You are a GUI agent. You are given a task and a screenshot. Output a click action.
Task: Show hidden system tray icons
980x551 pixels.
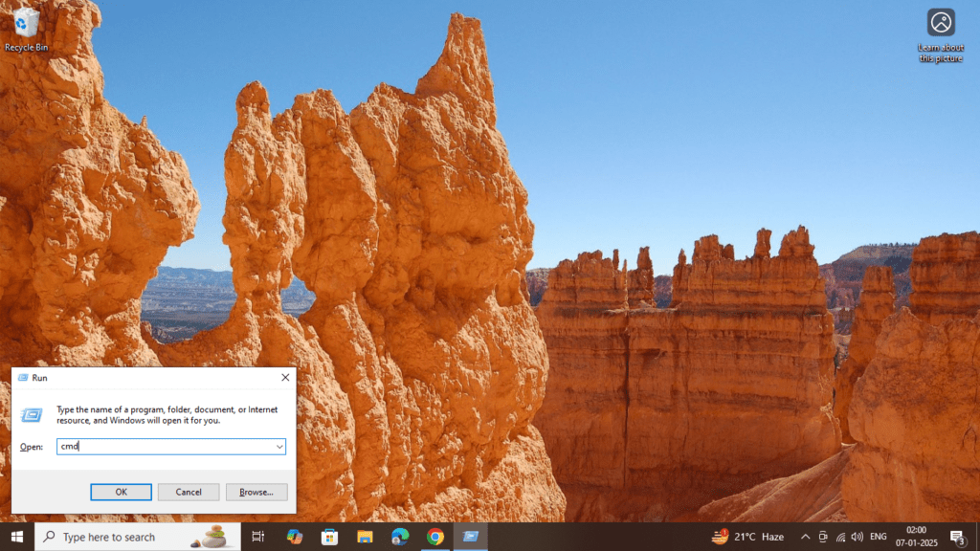click(805, 537)
